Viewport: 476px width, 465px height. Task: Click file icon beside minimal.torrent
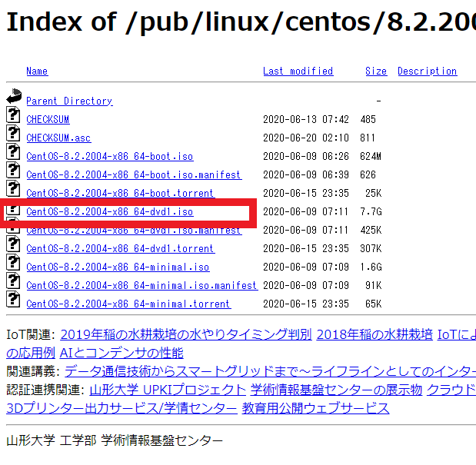tap(13, 300)
